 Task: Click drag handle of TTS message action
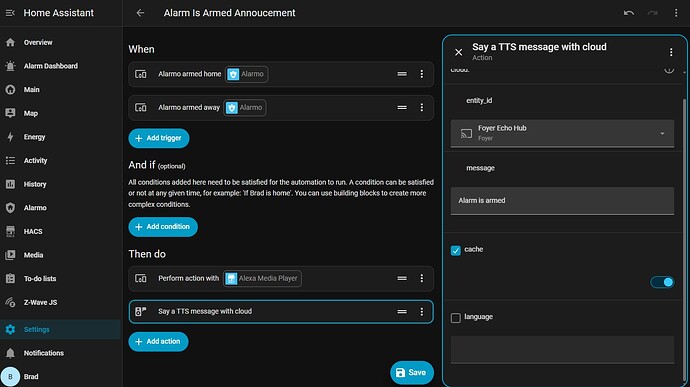[x=402, y=312]
